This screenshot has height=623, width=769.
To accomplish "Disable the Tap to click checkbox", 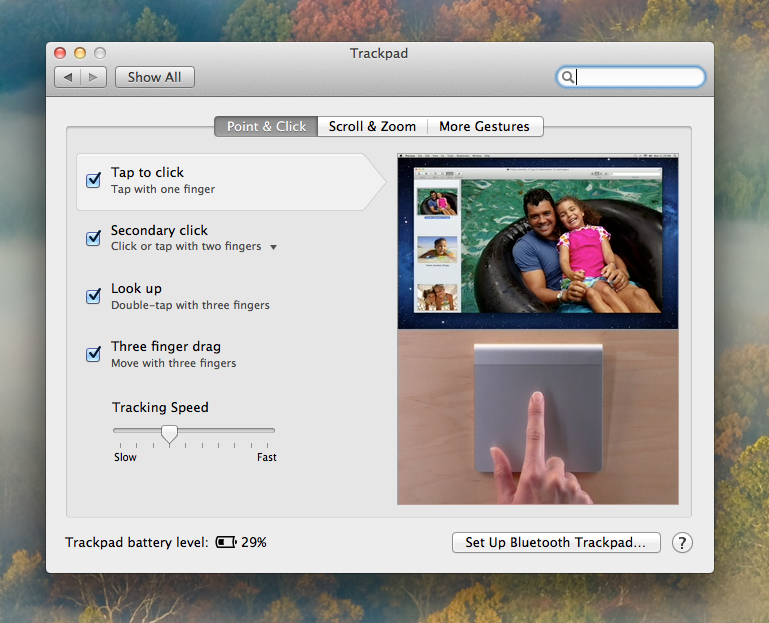I will [x=94, y=181].
